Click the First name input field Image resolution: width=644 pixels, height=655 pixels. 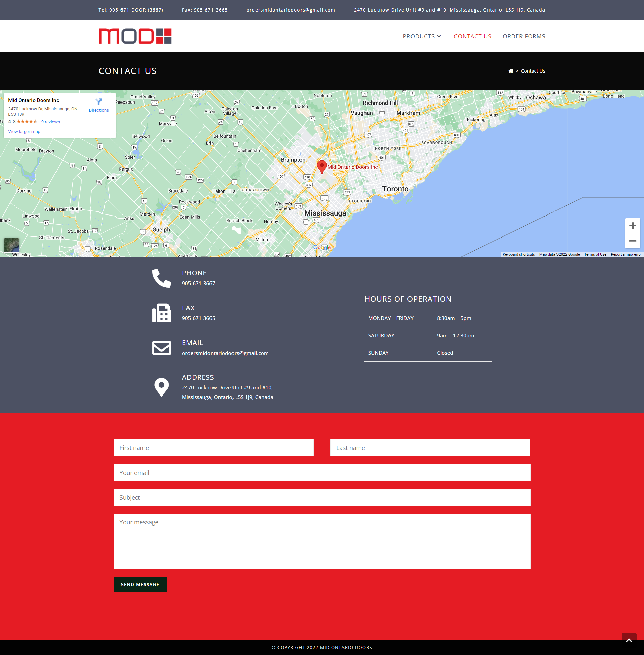[x=214, y=448]
